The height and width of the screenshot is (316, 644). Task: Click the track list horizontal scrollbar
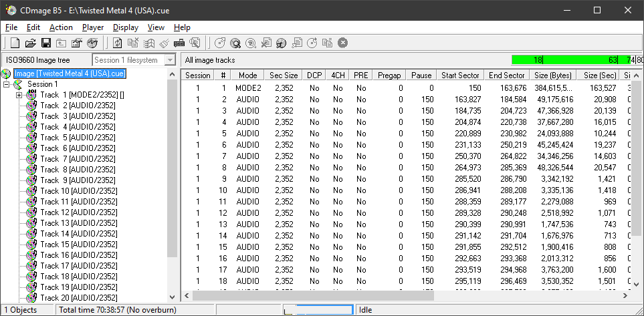tap(401, 296)
